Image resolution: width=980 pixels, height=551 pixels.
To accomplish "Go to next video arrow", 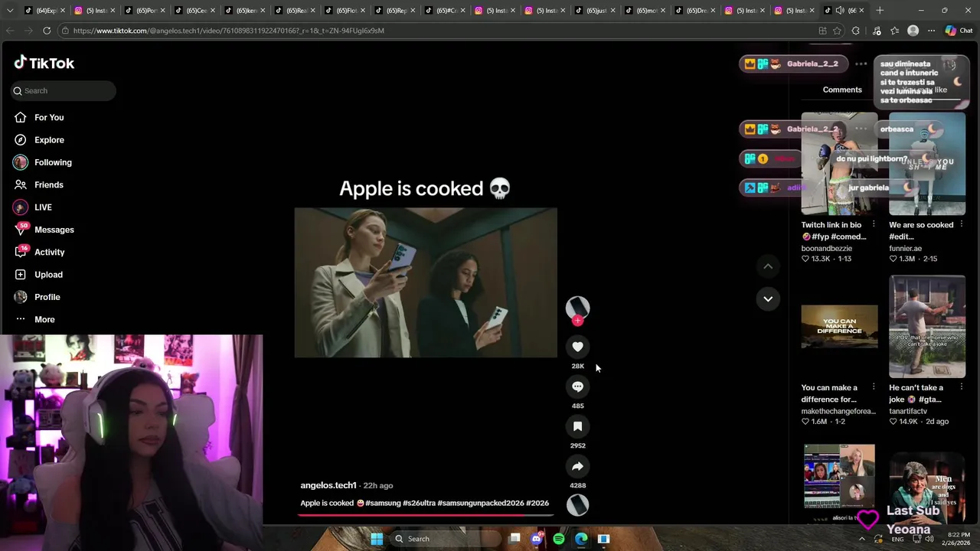I will click(768, 298).
